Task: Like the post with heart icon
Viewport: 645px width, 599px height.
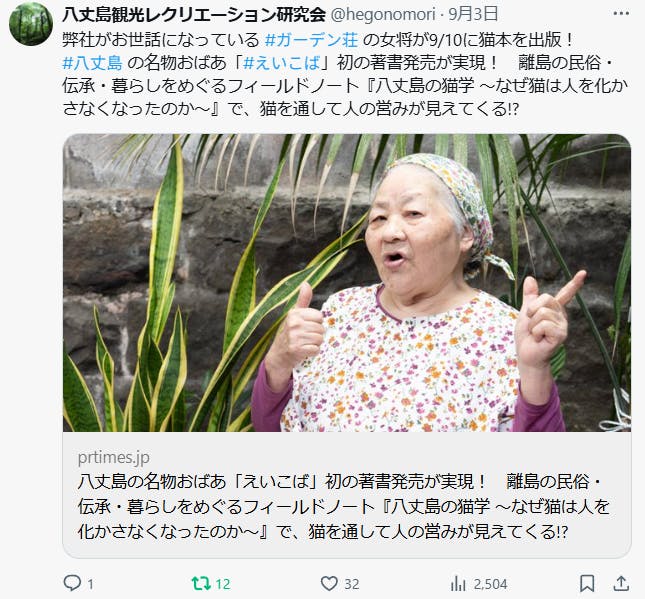Action: click(329, 583)
